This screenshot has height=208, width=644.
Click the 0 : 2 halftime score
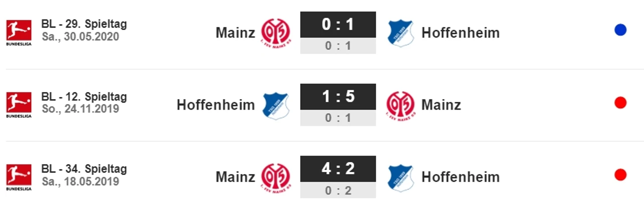coord(338,190)
